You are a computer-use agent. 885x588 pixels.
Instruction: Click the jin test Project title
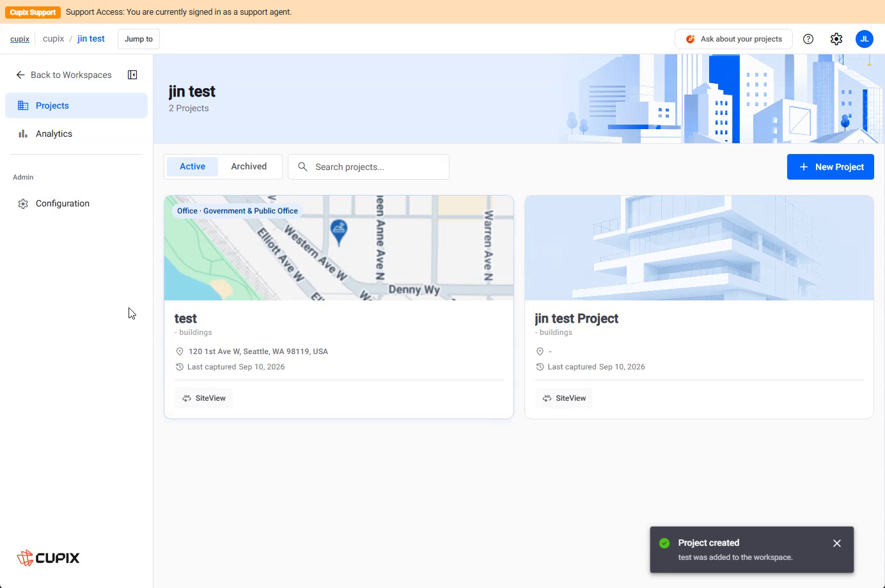pos(577,318)
